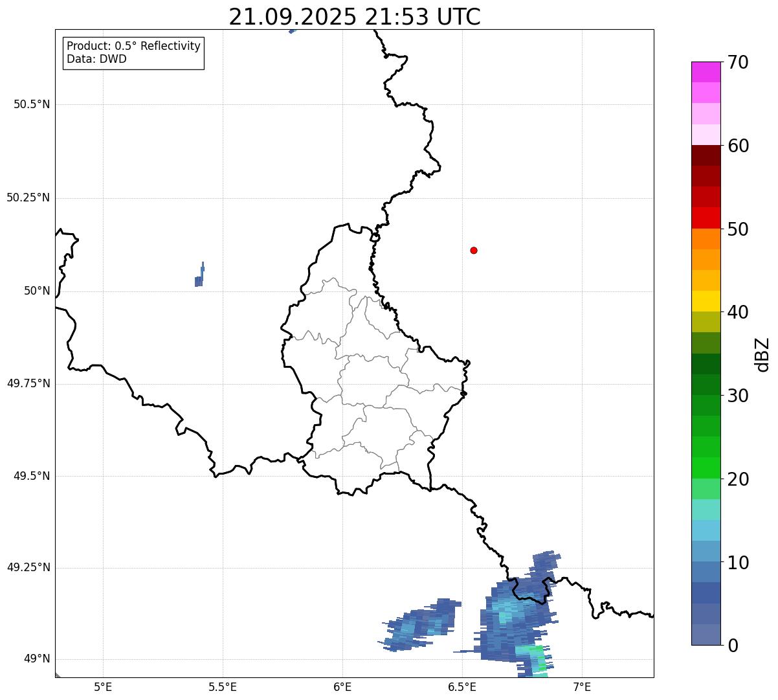
Task: Click the 49.25°N latitude tick label
Action: click(28, 568)
